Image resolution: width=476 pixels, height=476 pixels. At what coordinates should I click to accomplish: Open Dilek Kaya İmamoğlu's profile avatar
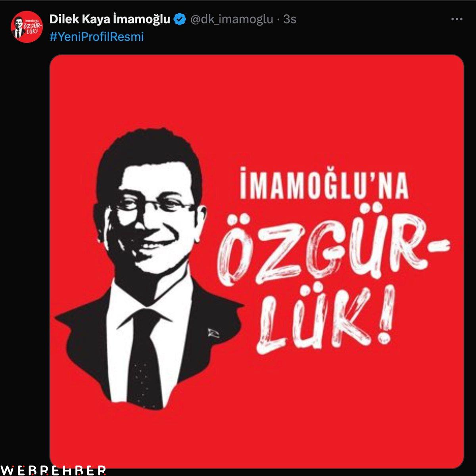27,27
